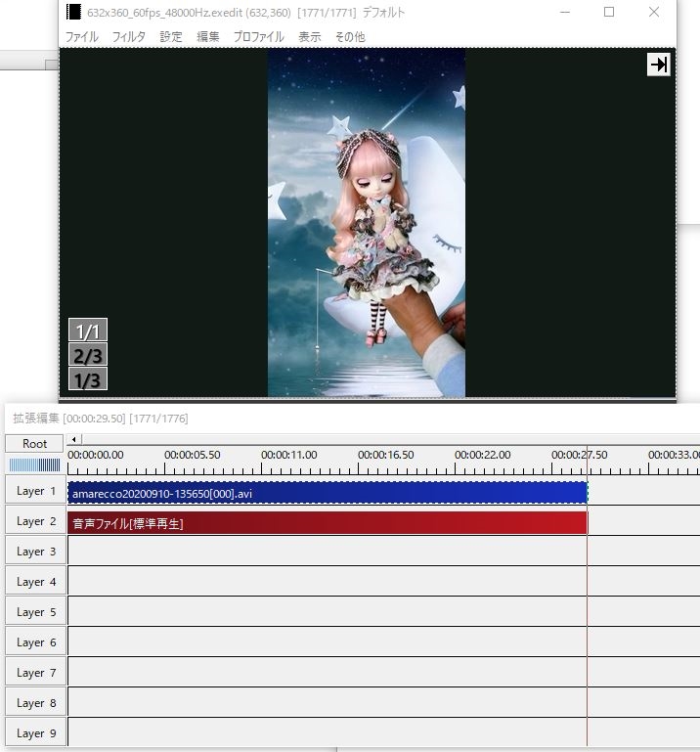
Task: Open the その他 menu
Action: pyautogui.click(x=350, y=37)
